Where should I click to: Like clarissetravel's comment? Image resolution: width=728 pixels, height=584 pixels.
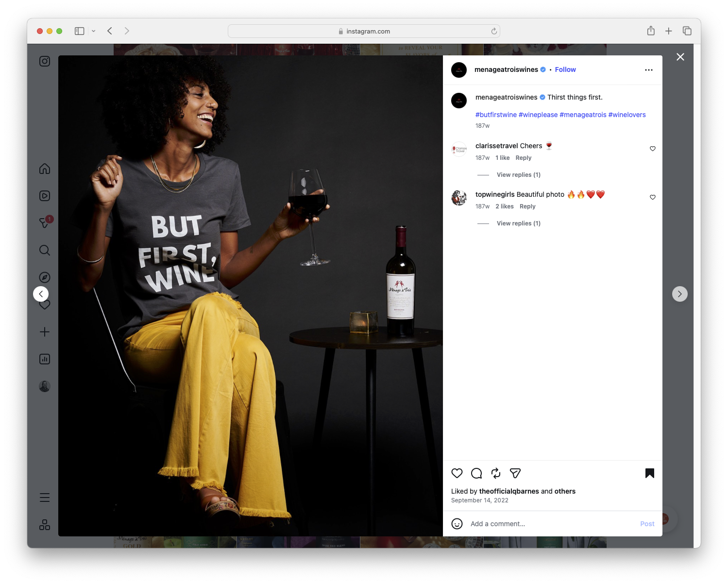coord(652,149)
